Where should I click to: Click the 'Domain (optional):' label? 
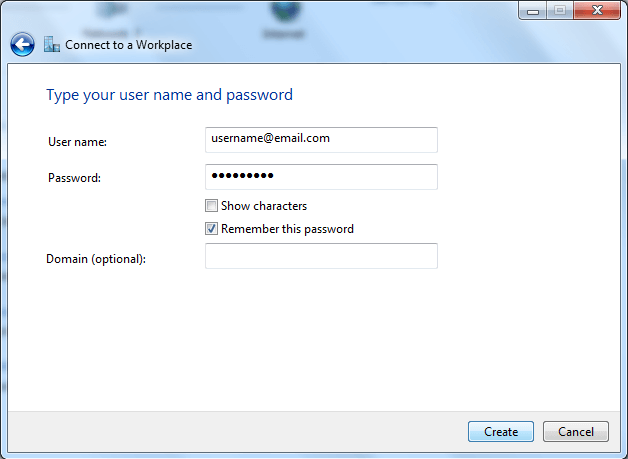pyautogui.click(x=96, y=259)
